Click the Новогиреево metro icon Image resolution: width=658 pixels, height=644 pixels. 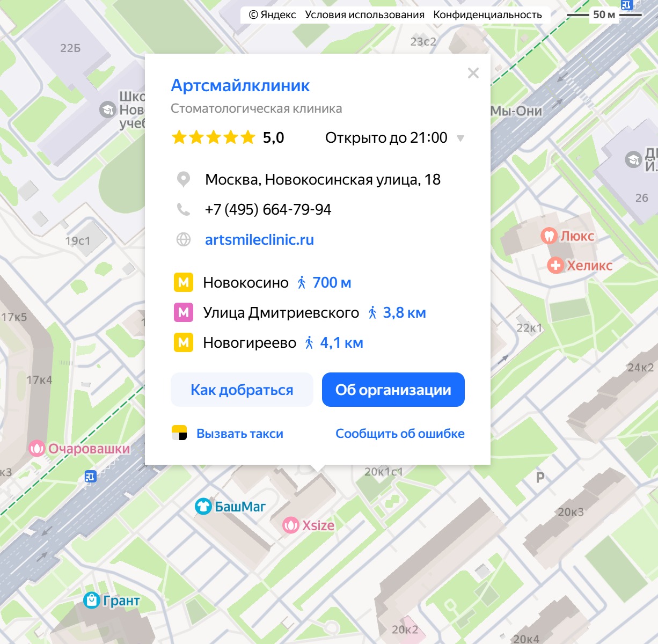click(184, 342)
